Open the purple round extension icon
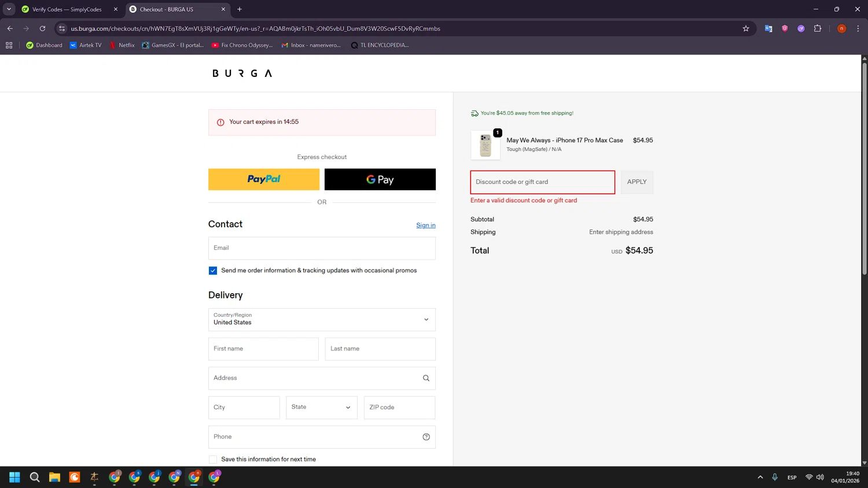 click(x=801, y=28)
